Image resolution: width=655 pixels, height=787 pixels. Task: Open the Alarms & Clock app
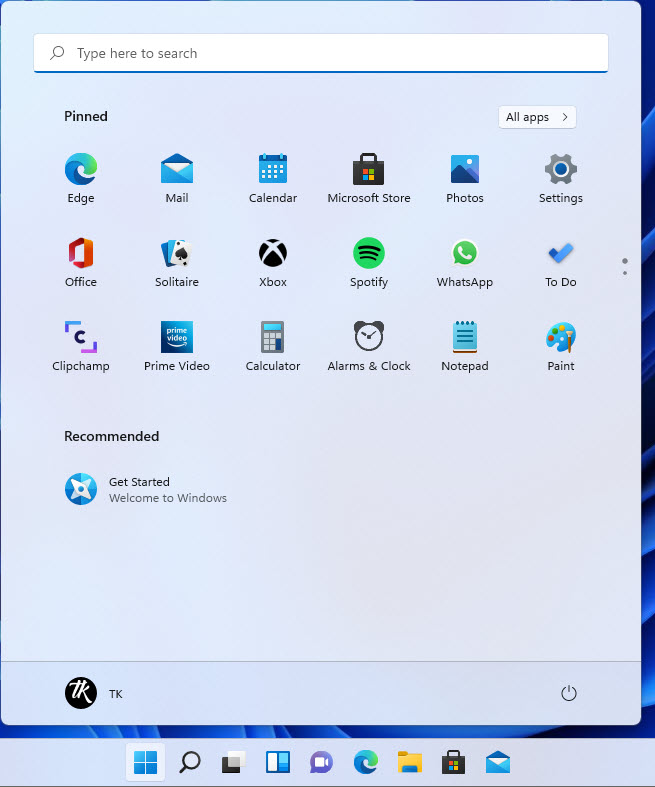369,346
